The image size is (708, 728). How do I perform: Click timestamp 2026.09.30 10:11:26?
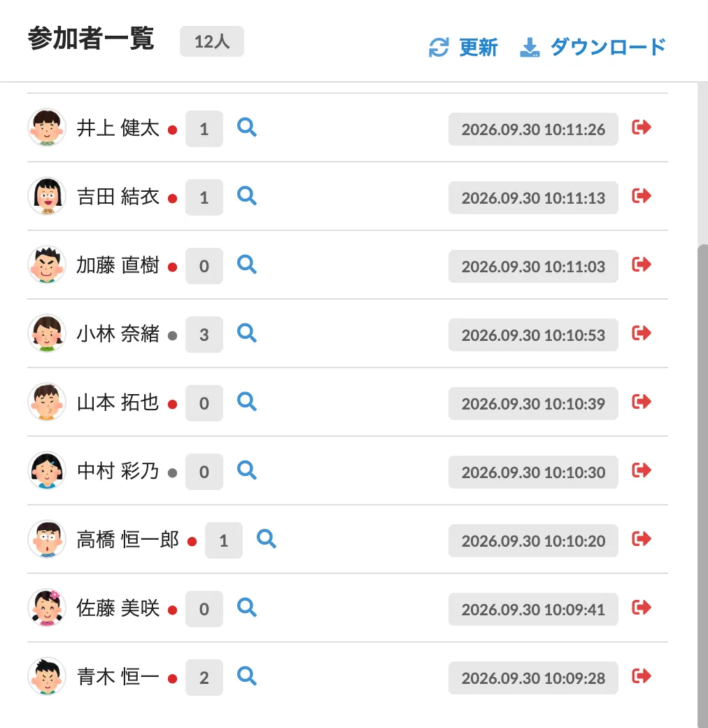click(x=533, y=129)
